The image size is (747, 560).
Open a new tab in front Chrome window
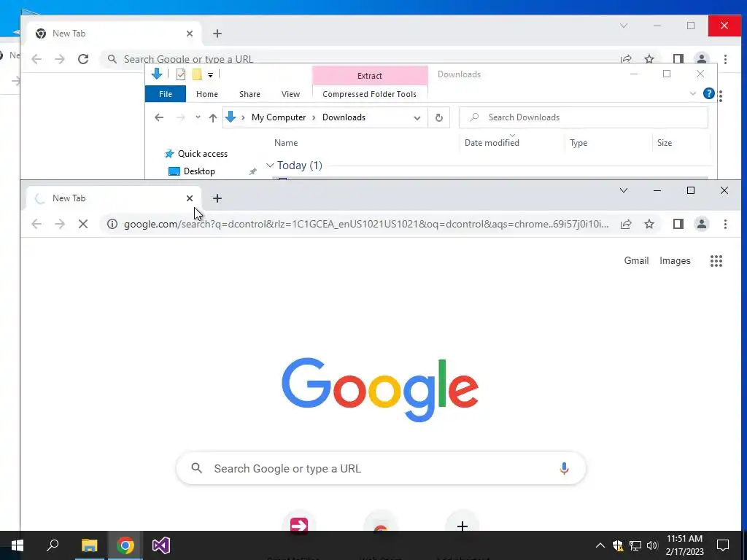point(217,198)
